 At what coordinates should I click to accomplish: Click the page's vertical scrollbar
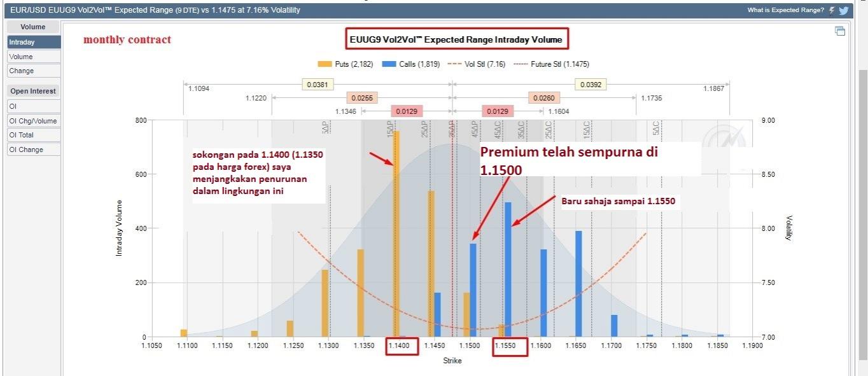coord(863,191)
